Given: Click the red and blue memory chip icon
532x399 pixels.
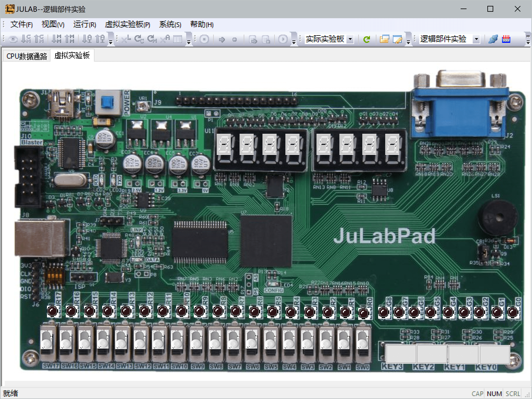Looking at the screenshot, I should tap(506, 39).
